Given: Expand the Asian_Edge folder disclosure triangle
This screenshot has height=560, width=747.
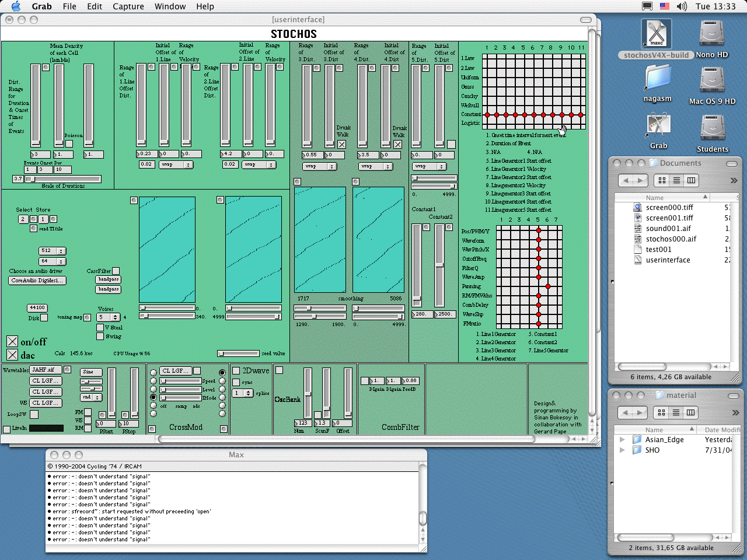Looking at the screenshot, I should click(622, 440).
